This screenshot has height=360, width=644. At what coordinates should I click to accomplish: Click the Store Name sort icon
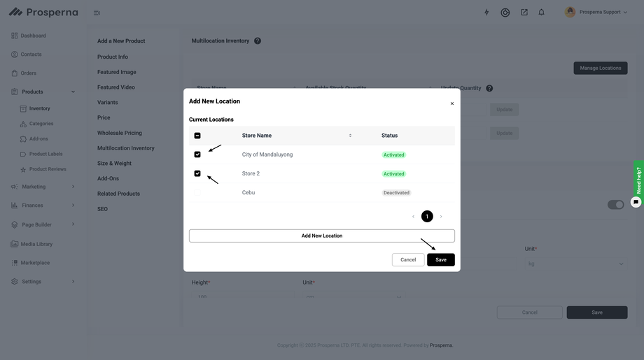click(x=350, y=136)
